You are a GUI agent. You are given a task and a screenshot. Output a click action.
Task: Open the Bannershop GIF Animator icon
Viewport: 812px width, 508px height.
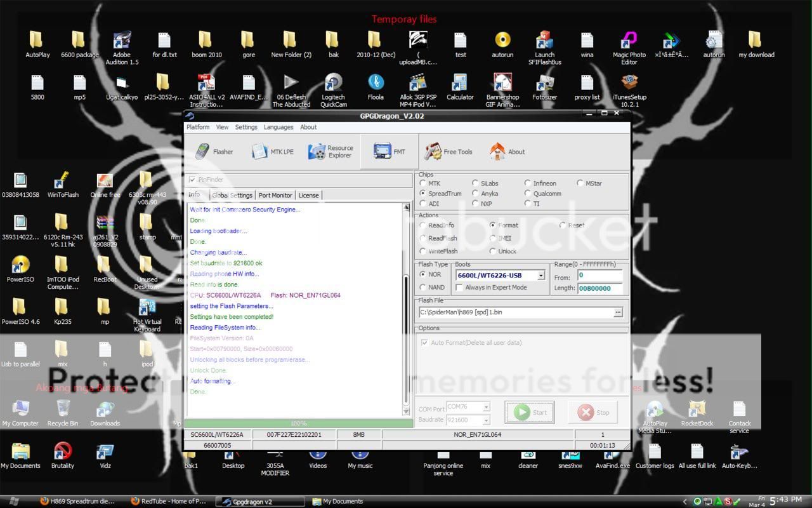point(502,91)
